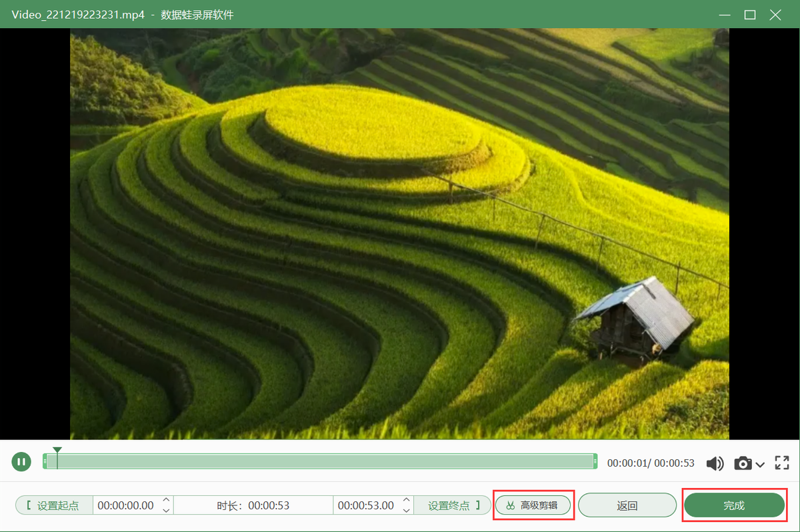Click the 时长：00:00:53 duration text
The image size is (800, 532).
253,505
